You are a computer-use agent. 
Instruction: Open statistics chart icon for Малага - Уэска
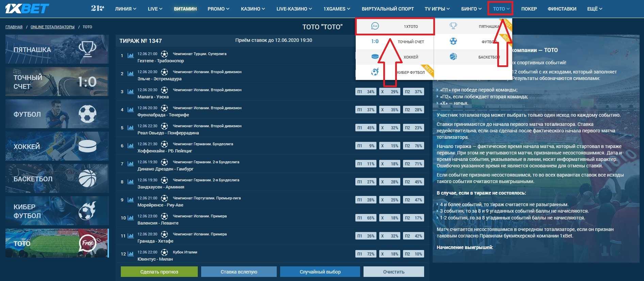pyautogui.click(x=130, y=92)
